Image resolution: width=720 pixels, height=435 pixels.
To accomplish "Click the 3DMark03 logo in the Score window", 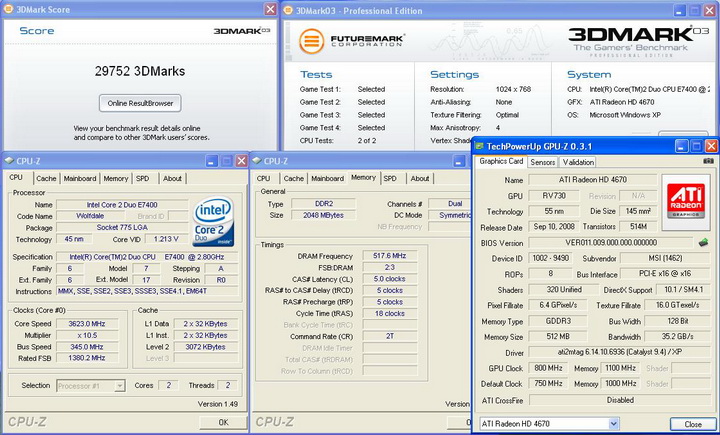I will coord(242,31).
